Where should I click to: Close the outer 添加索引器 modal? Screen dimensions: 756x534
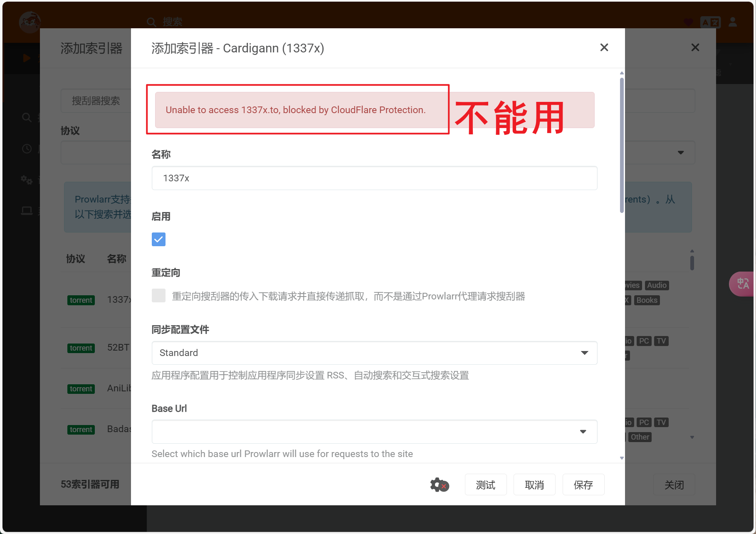coord(695,47)
